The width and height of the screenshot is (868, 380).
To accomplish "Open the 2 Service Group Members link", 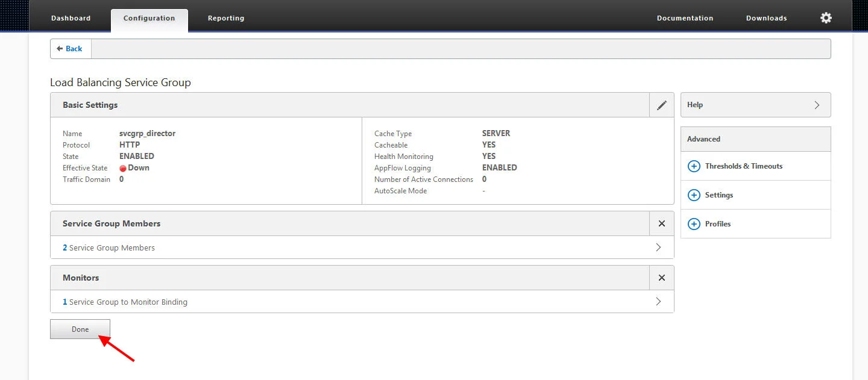I will pyautogui.click(x=108, y=248).
